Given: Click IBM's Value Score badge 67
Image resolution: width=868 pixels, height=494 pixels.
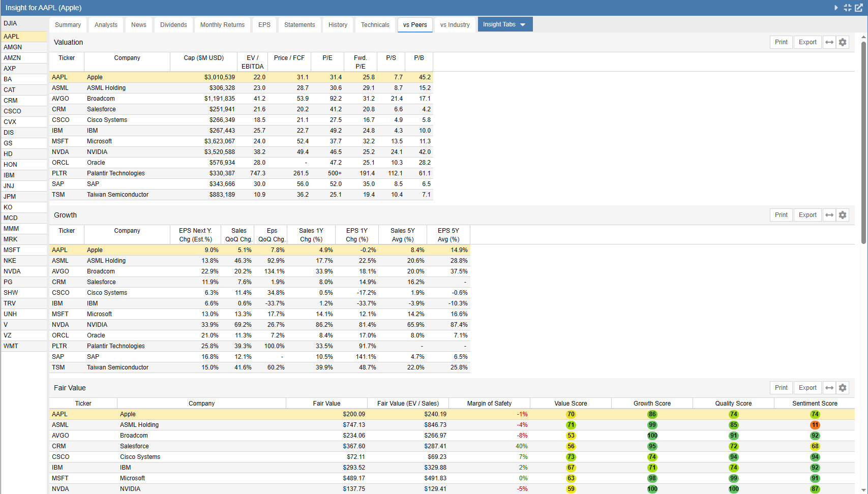Looking at the screenshot, I should click(571, 468).
